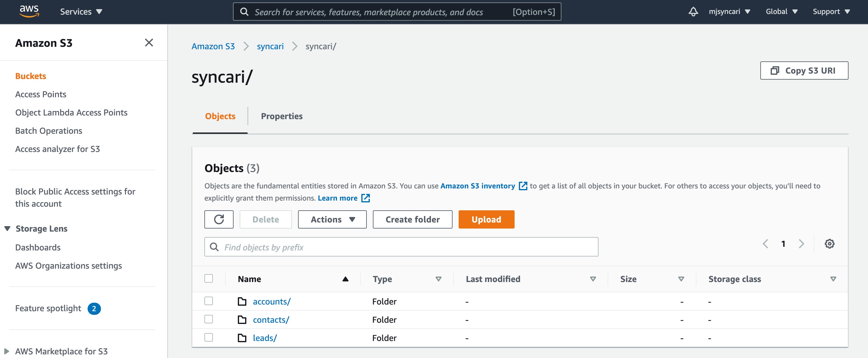Open the leads/ folder link

265,337
